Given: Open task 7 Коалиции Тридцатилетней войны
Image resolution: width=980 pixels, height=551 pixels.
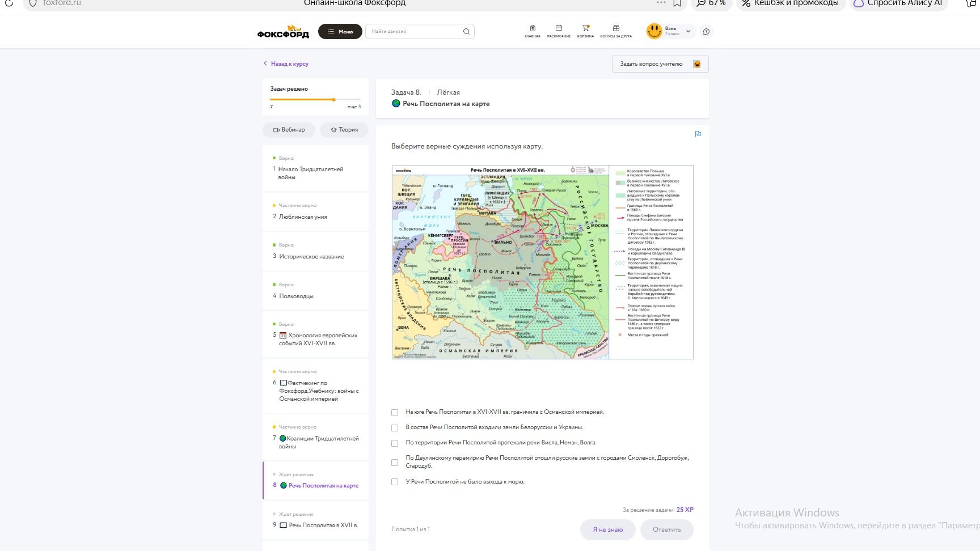Looking at the screenshot, I should coord(315,438).
